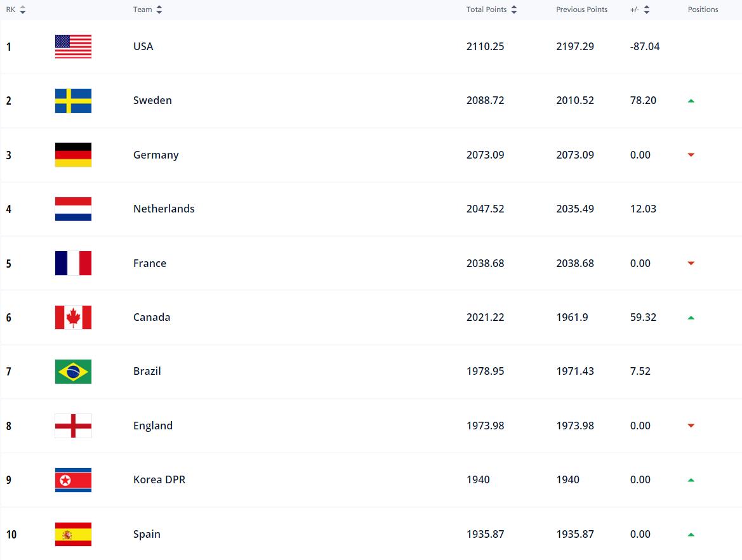The height and width of the screenshot is (560, 742).
Task: Sort table by Total Points column
Action: (513, 10)
